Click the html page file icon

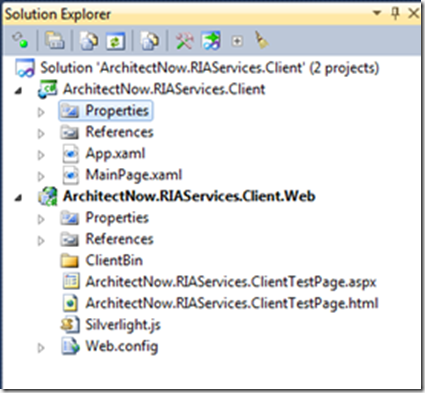point(71,303)
